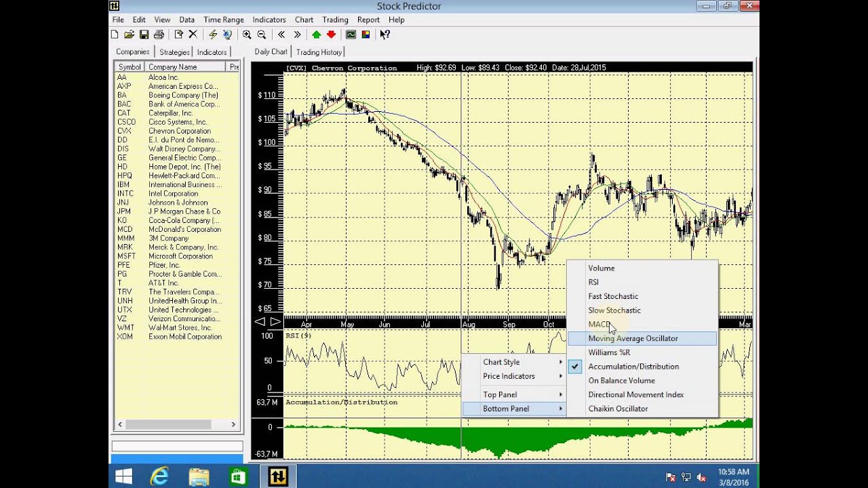Open the Edit menu
This screenshot has height=488, width=868.
[x=139, y=20]
